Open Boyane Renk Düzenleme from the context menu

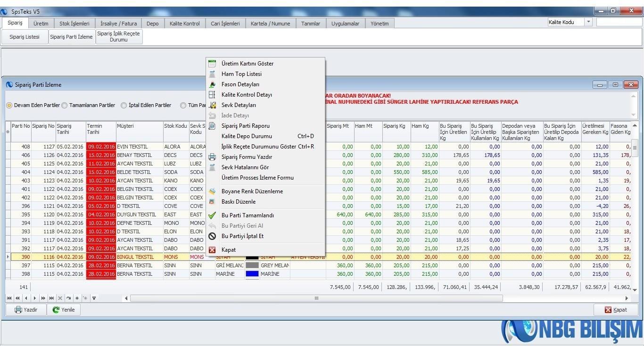265,191
